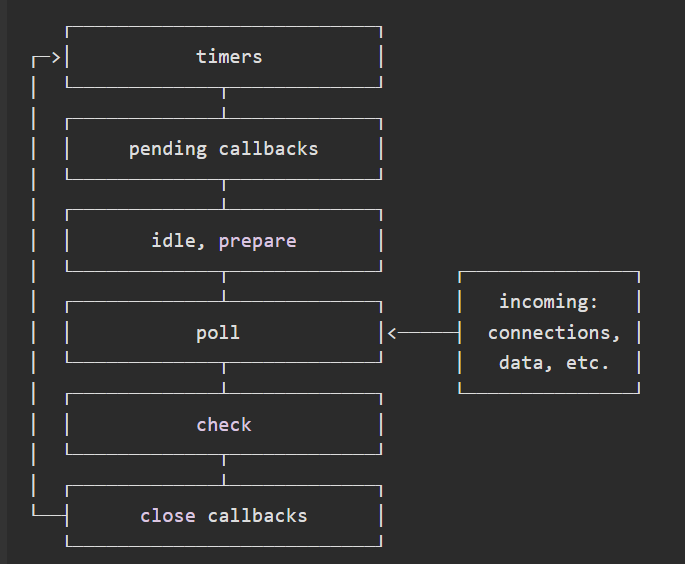Click the 'incoming:' text in the right box
This screenshot has height=564, width=685.
pos(549,302)
